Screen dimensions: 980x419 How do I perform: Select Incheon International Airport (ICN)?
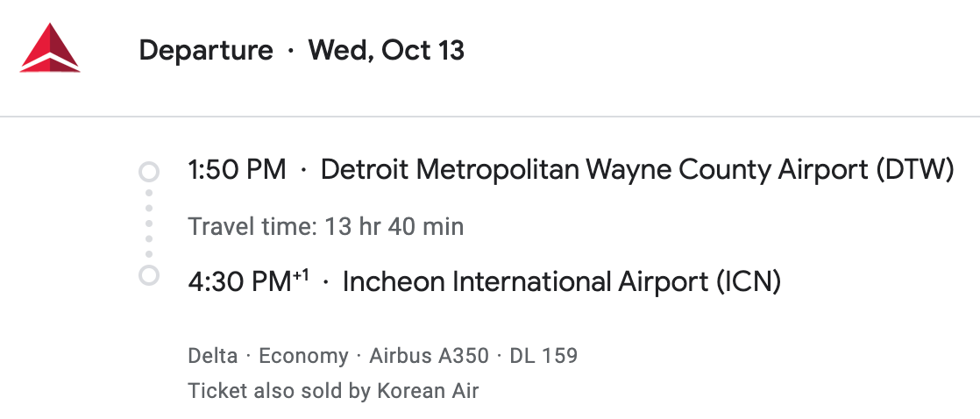[x=562, y=282]
